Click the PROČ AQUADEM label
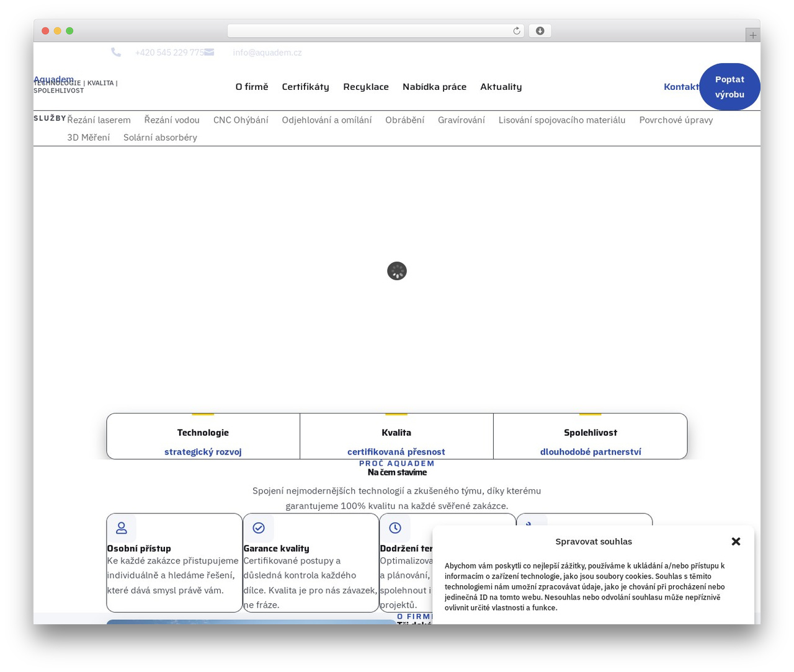The image size is (794, 672). 397,463
